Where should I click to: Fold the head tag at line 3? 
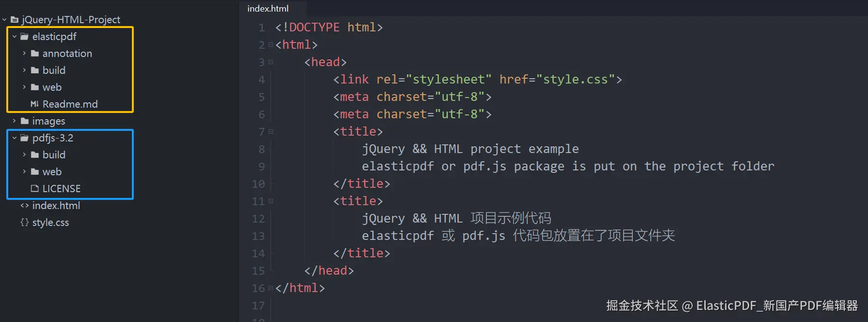[x=270, y=62]
